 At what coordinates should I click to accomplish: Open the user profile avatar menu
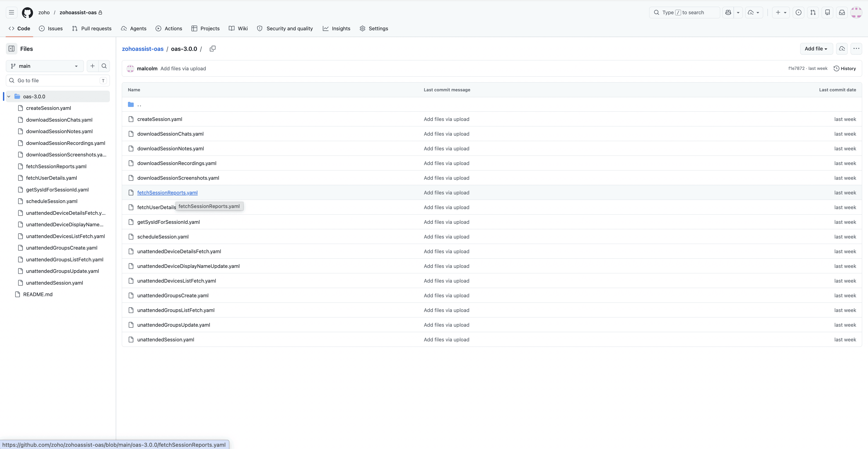click(x=856, y=12)
